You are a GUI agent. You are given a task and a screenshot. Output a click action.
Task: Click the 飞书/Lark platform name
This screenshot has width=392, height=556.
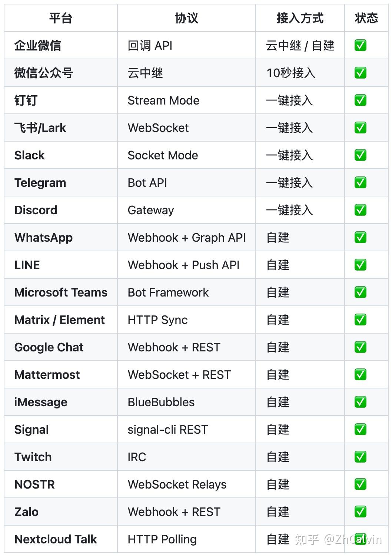[40, 128]
